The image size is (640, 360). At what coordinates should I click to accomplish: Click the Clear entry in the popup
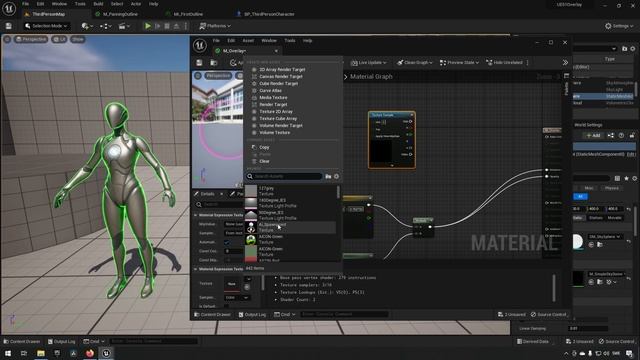point(264,161)
